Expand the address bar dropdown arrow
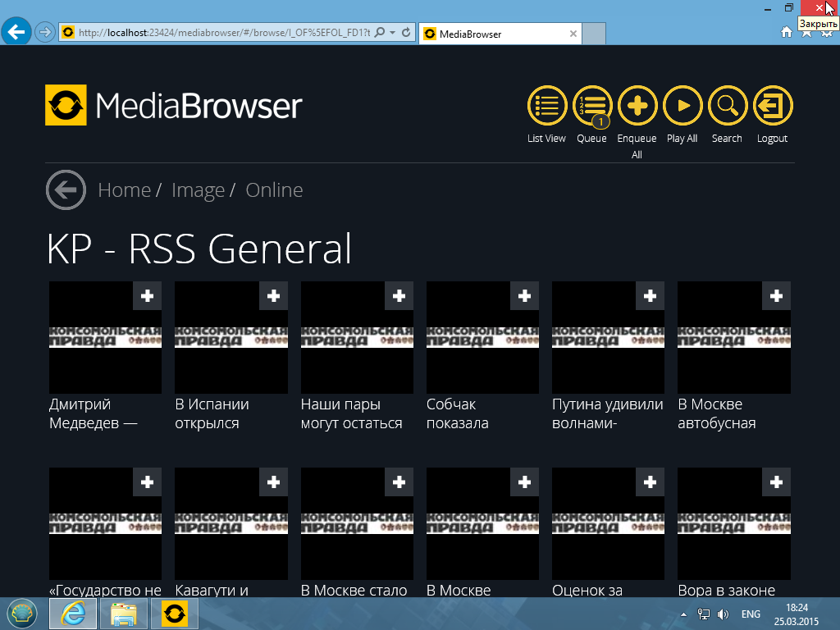 (393, 33)
